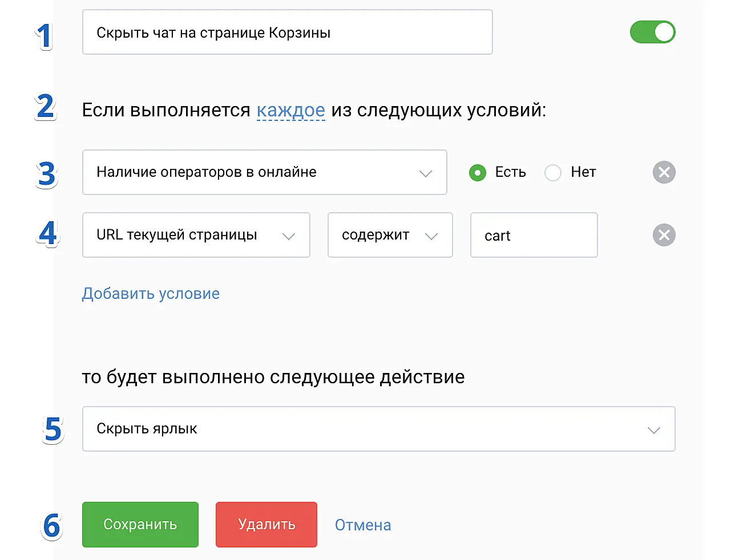Click the blue number 1 marker
This screenshot has width=751, height=560.
44,36
